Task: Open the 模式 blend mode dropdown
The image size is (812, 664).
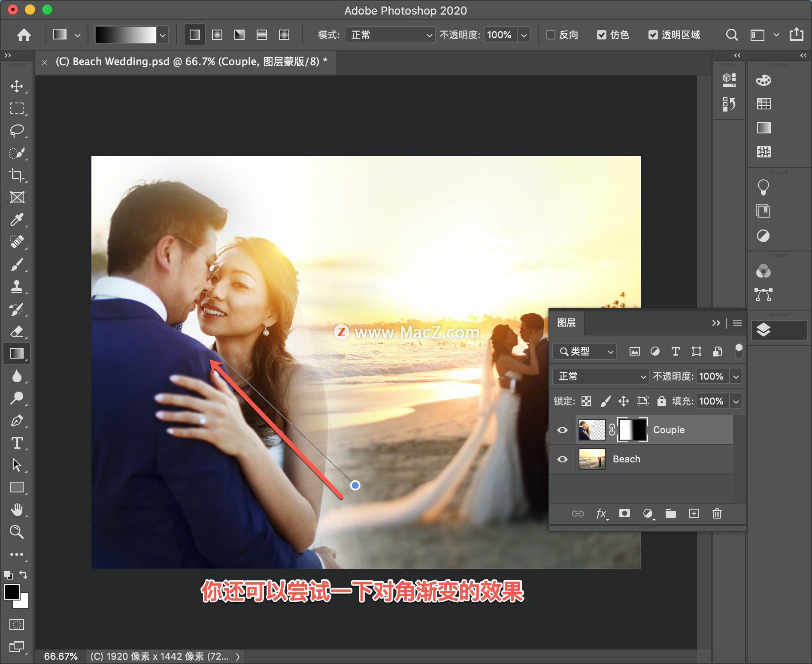Action: pos(391,35)
